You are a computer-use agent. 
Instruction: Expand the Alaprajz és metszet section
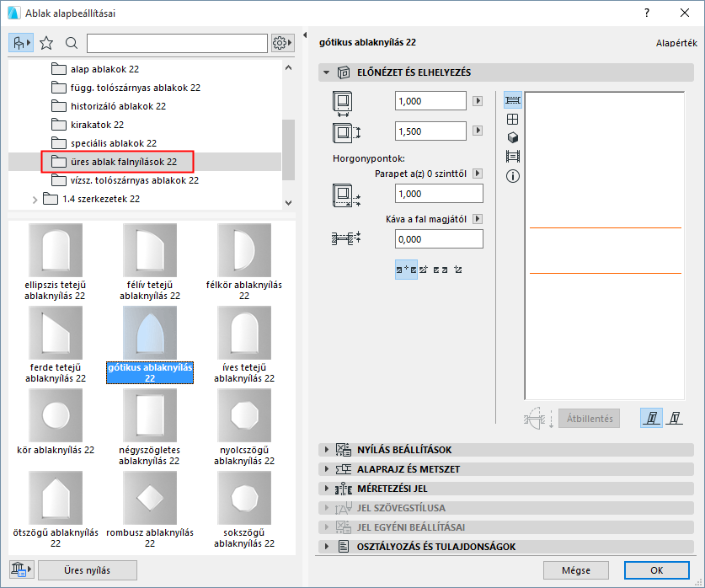[x=327, y=469]
